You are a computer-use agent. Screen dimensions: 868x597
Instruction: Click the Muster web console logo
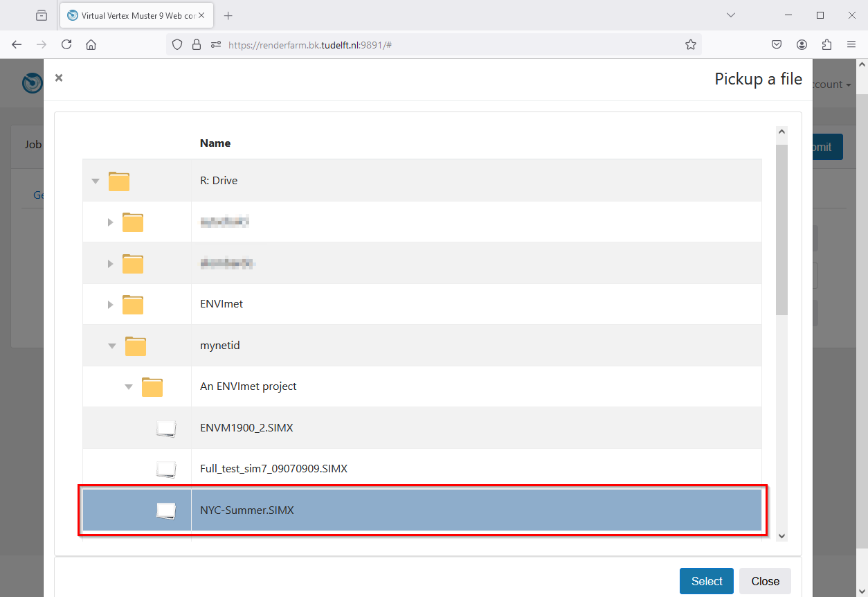pos(32,82)
